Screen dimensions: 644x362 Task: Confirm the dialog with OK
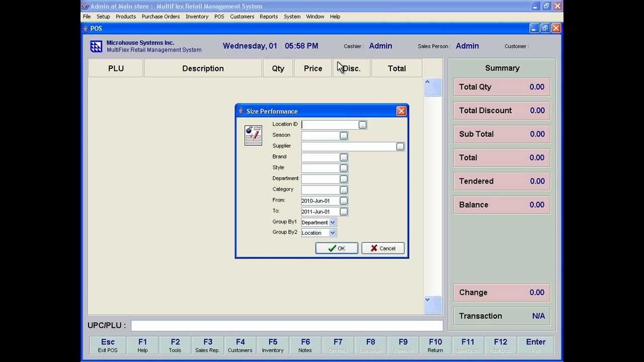pyautogui.click(x=337, y=248)
